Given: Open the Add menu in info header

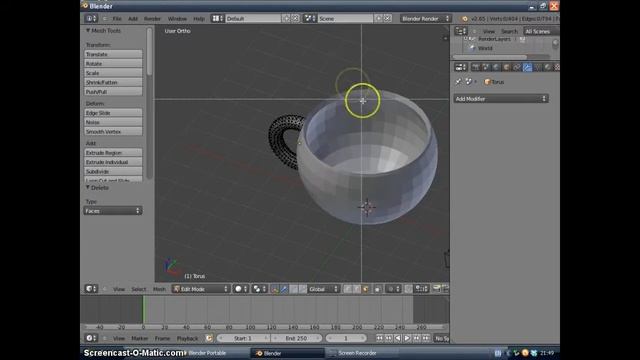Looking at the screenshot, I should click(133, 19).
